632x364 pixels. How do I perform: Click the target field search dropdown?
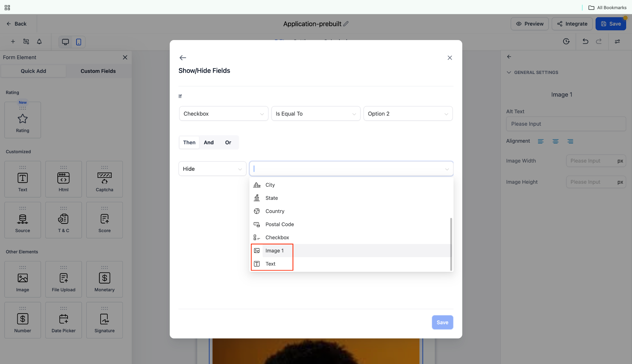pos(351,169)
